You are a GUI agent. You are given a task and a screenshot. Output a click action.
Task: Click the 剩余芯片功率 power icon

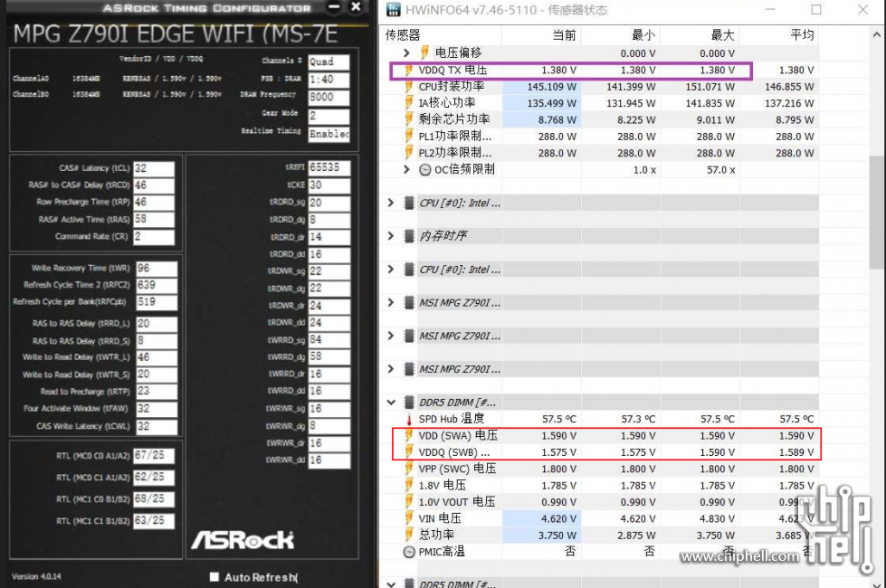[x=408, y=119]
